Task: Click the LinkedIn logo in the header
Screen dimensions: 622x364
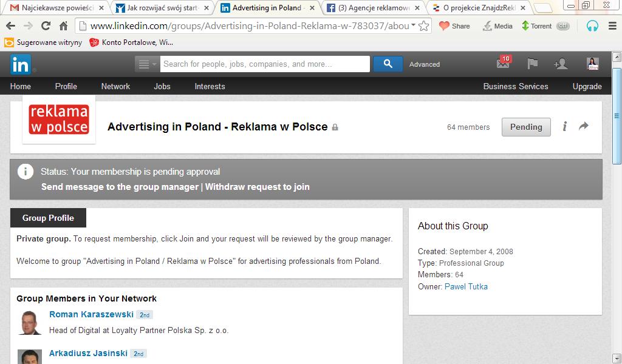Action: click(20, 64)
